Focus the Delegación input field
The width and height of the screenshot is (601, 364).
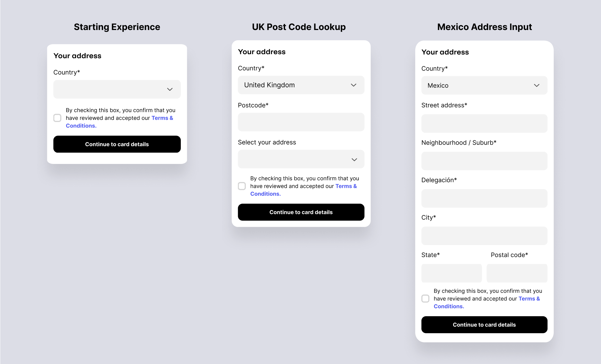484,198
